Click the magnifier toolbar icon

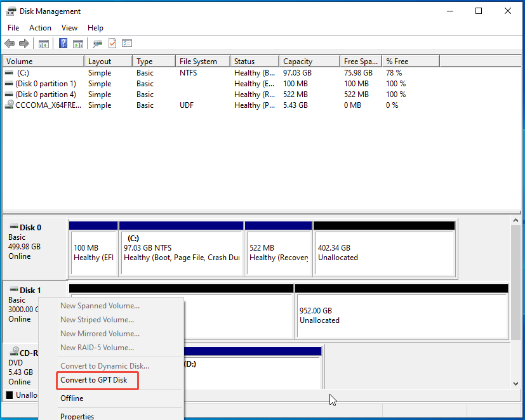click(96, 43)
